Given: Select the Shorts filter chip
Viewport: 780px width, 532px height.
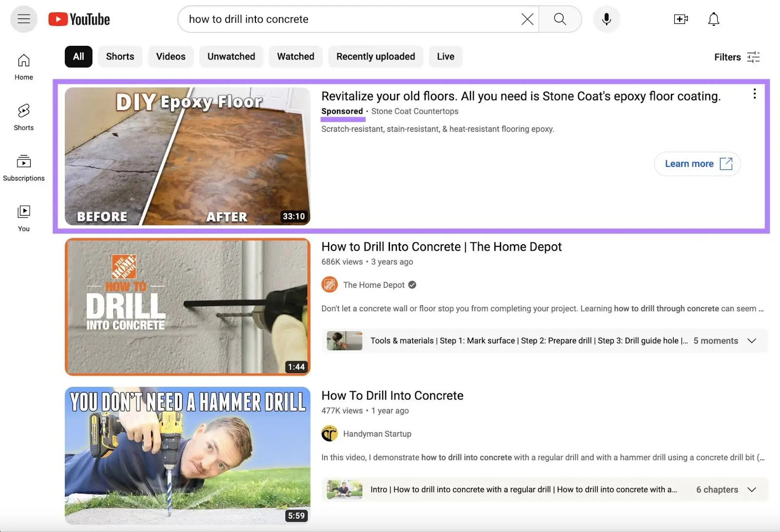Looking at the screenshot, I should coord(120,57).
